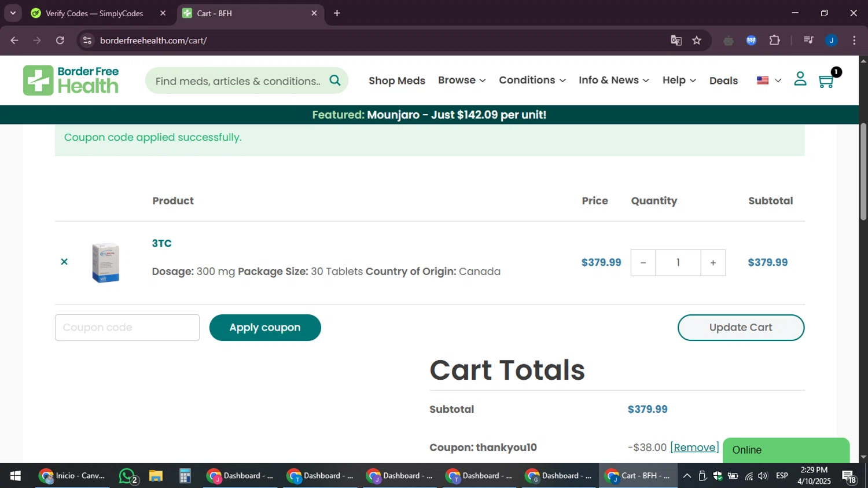Click the 3TC quantity field

678,263
